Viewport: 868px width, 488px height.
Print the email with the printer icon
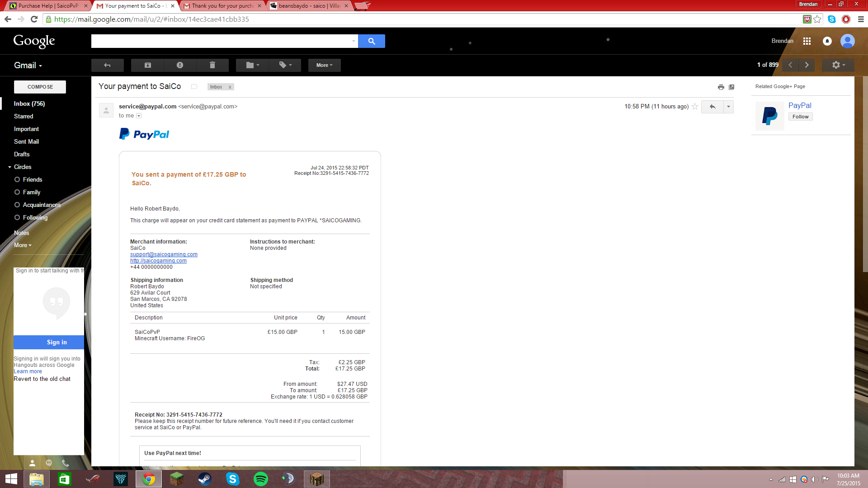721,87
